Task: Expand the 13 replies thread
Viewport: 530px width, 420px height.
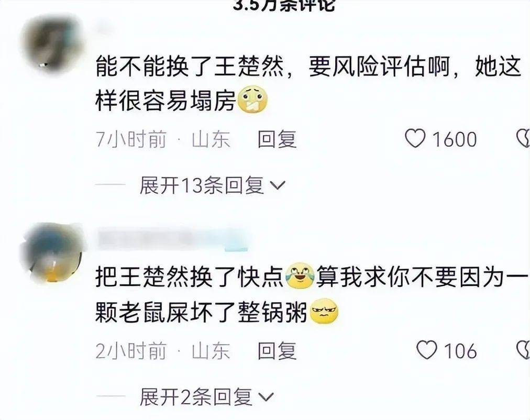Action: click(213, 185)
